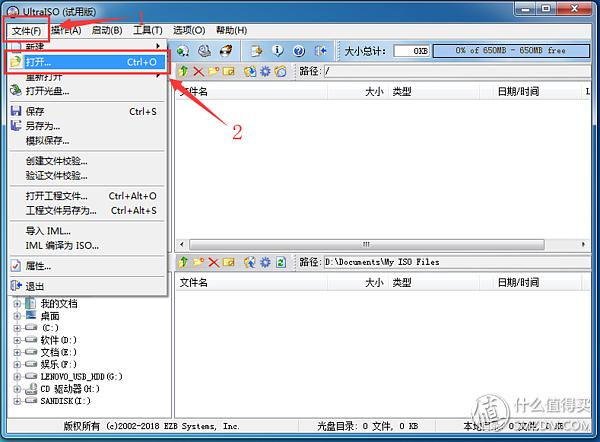
Task: Click the exit door icon in main toolbar
Action: tap(320, 51)
